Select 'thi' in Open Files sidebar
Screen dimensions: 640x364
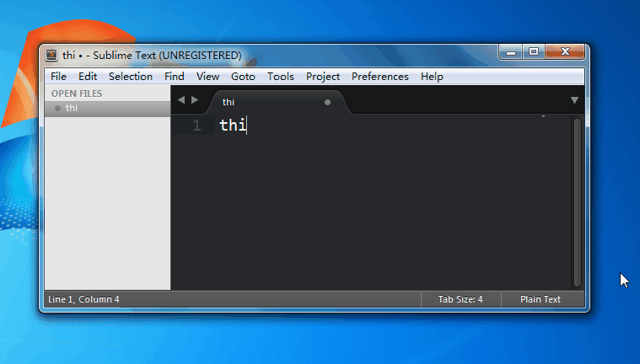coord(108,108)
